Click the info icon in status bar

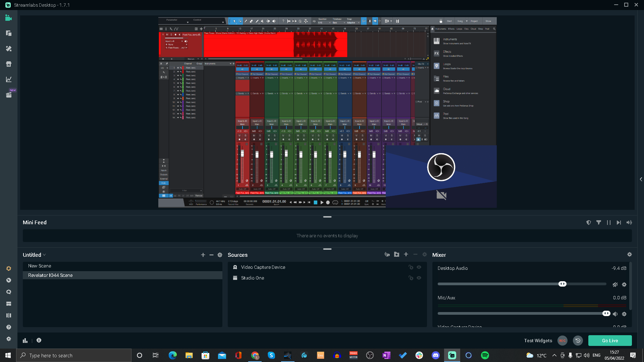(39, 340)
